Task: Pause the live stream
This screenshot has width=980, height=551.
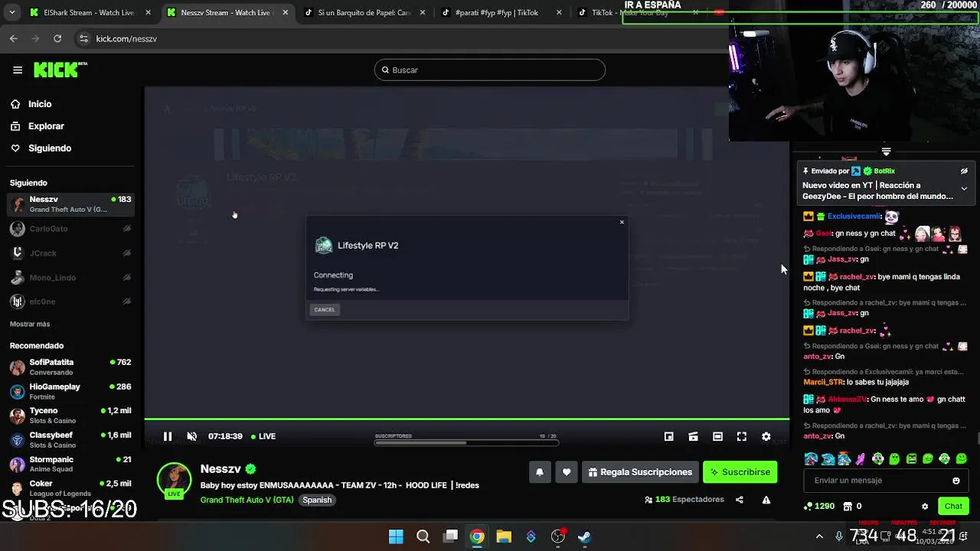Action: [x=168, y=436]
